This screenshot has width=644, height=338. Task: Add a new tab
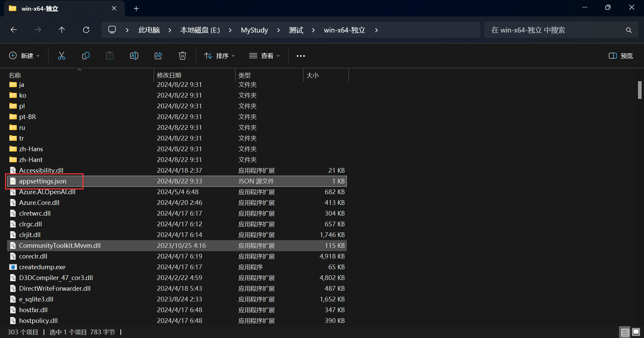tap(136, 8)
